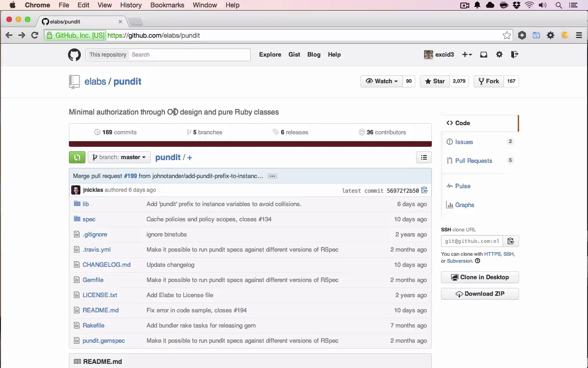Viewport: 588px width, 368px height.
Task: Click the Dropbox menu bar icon
Action: [516, 5]
